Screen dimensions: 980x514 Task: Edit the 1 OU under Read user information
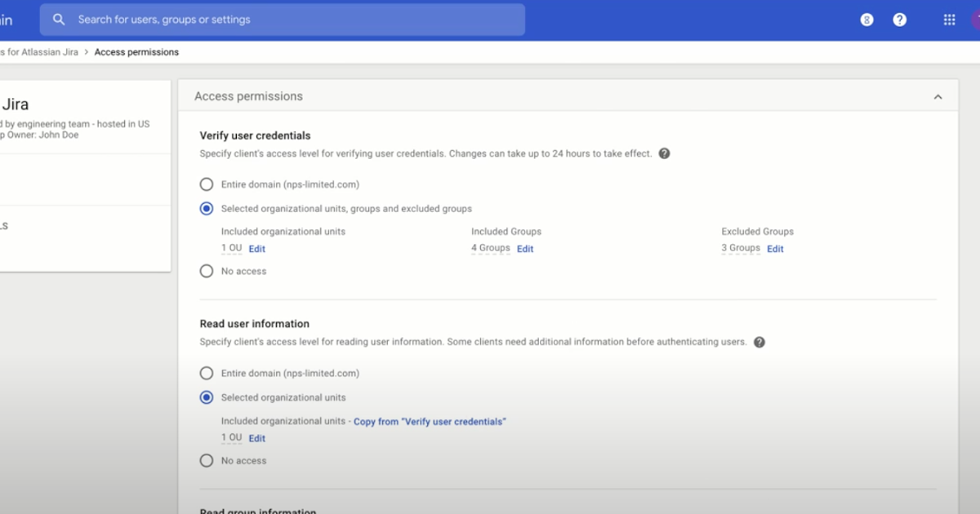[x=257, y=438]
